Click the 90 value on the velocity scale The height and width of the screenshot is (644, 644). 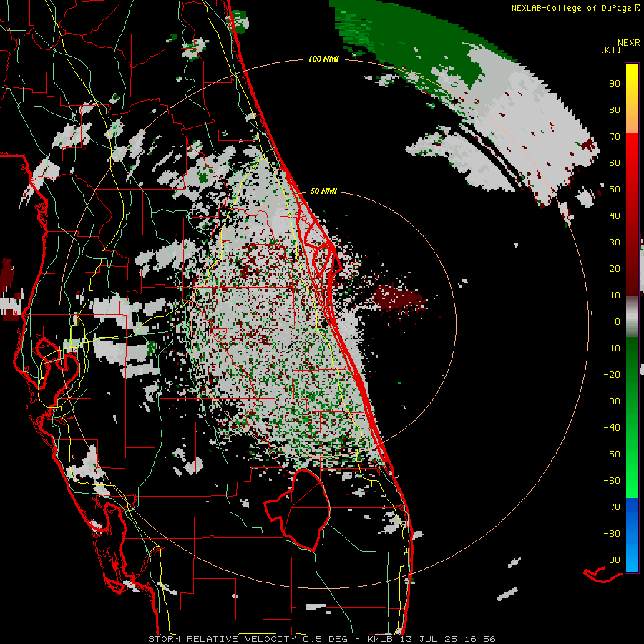(x=615, y=84)
